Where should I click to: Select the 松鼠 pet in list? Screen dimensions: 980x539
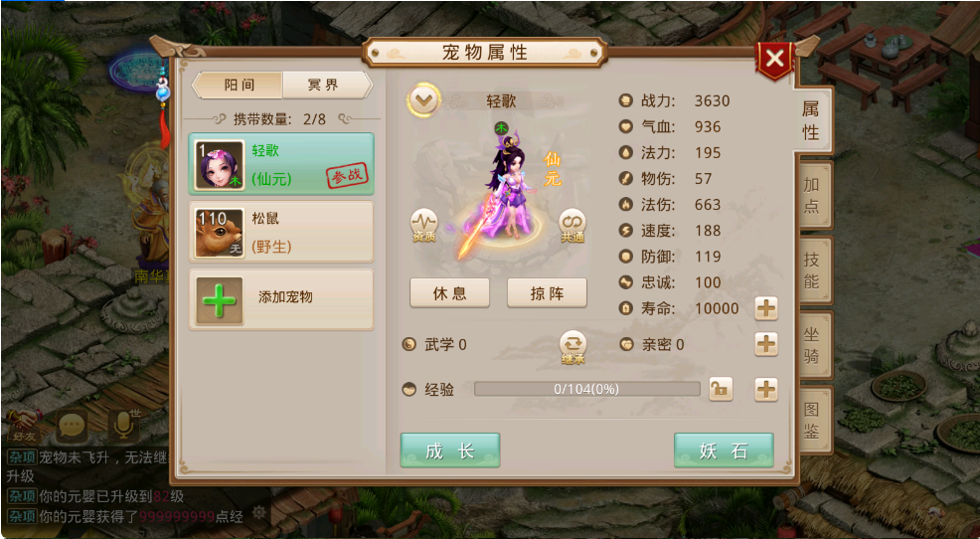click(x=281, y=232)
